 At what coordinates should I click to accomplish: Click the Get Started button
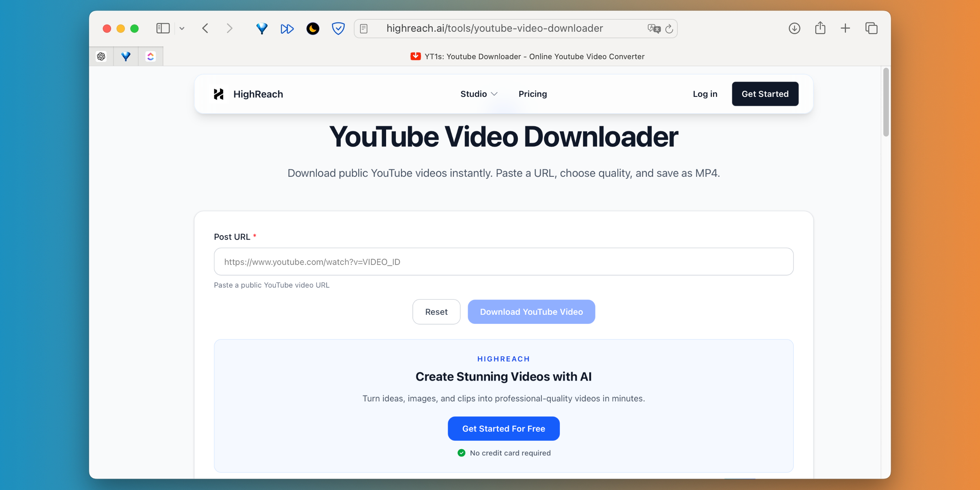coord(765,94)
